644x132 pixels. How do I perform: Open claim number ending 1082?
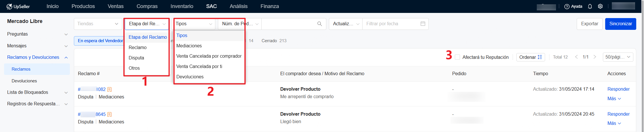[x=92, y=90]
